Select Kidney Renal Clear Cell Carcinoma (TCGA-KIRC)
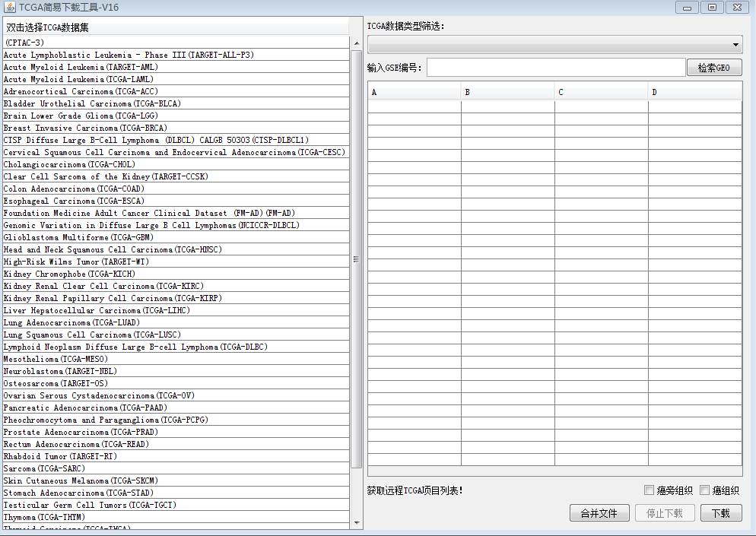Screen dimensions: 756x536 (x=176, y=286)
